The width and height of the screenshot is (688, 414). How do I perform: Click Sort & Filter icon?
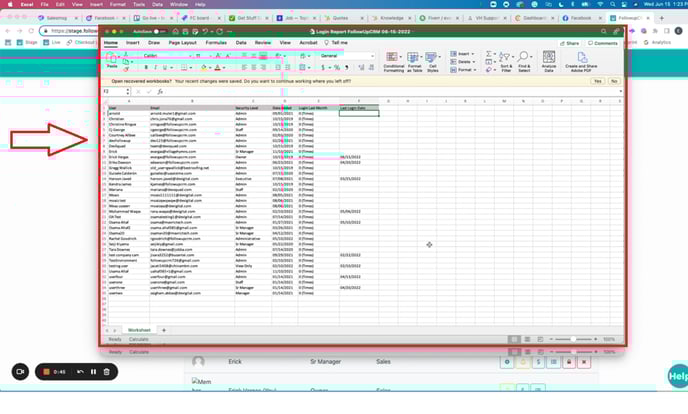coord(506,62)
